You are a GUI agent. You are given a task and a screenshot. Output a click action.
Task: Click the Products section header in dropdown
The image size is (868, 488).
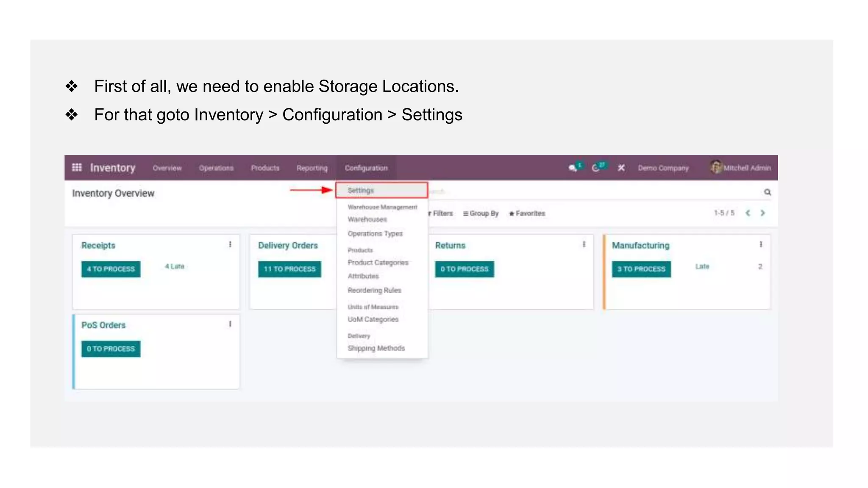coord(360,250)
